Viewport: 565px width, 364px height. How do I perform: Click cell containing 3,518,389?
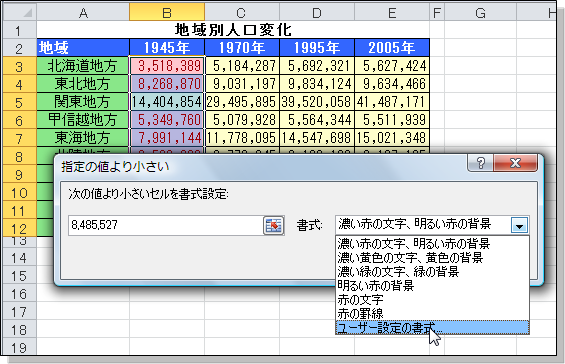click(x=167, y=66)
